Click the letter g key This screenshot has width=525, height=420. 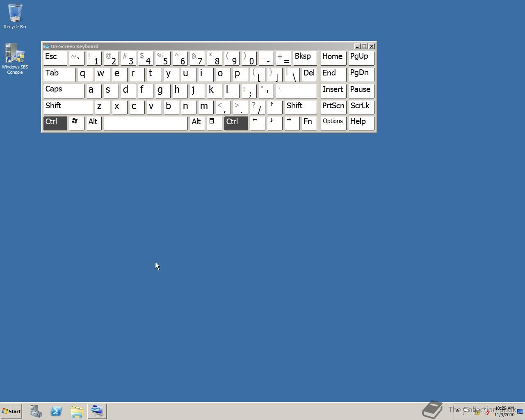163,91
